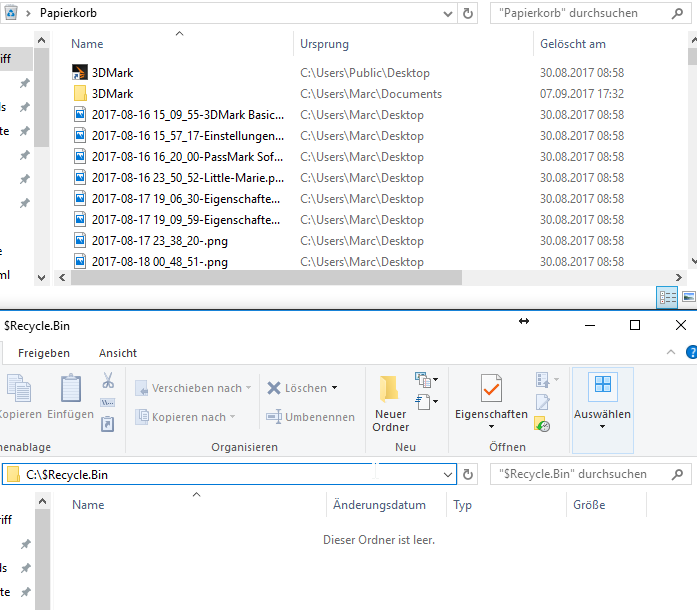Sort by the Gelöscht am column

pos(573,44)
